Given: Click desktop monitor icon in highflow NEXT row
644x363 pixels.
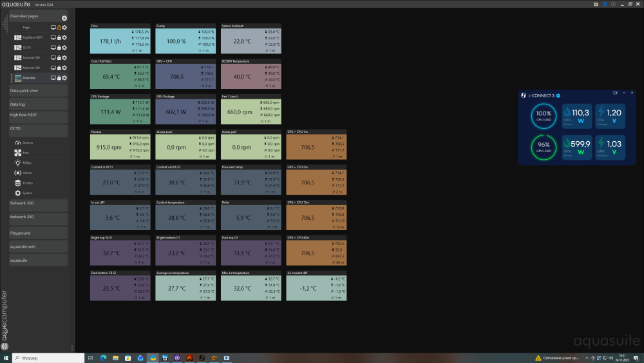Looking at the screenshot, I should 53,37.
